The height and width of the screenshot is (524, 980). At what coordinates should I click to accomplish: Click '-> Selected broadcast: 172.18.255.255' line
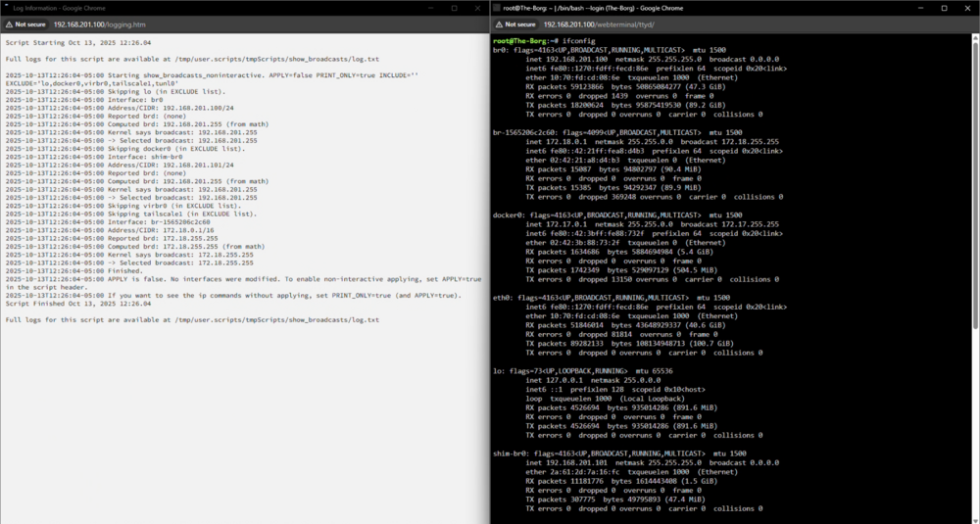pos(129,262)
